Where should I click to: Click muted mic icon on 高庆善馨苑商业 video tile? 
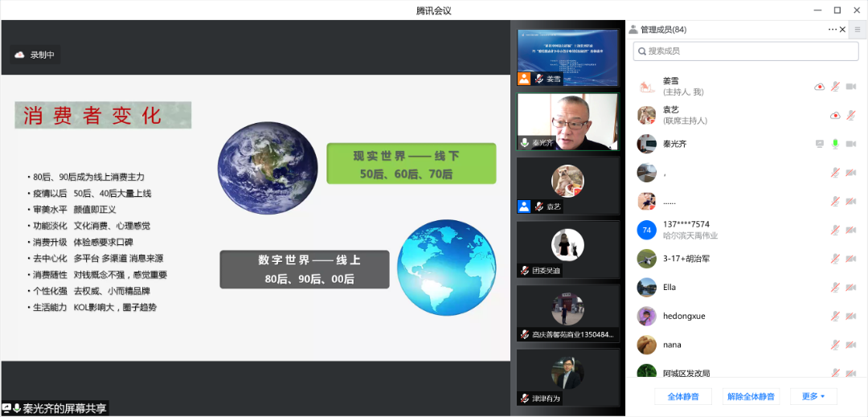pos(524,334)
